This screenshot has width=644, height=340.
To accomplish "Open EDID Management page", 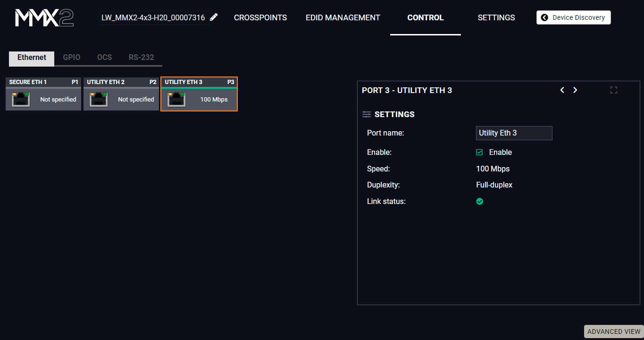I will click(343, 17).
